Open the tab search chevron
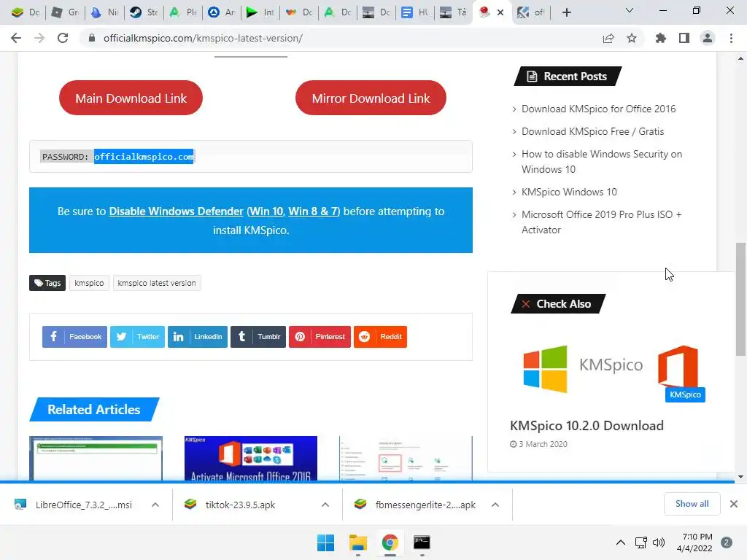Viewport: 747px width, 560px height. pyautogui.click(x=630, y=10)
